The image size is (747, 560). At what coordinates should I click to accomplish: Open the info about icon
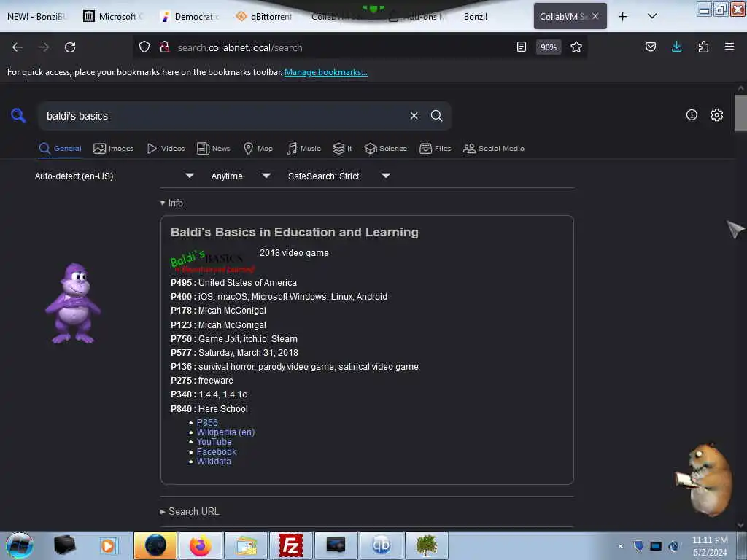tap(692, 115)
